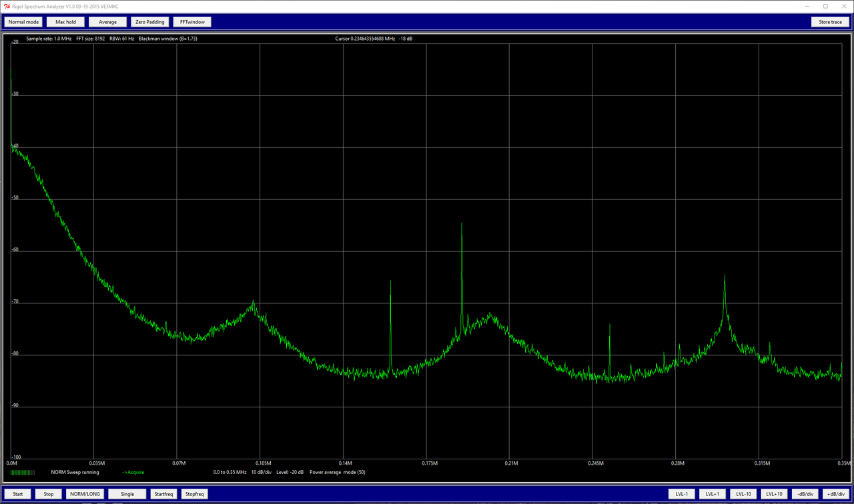Start the sweep
854x504 pixels.
[17, 494]
